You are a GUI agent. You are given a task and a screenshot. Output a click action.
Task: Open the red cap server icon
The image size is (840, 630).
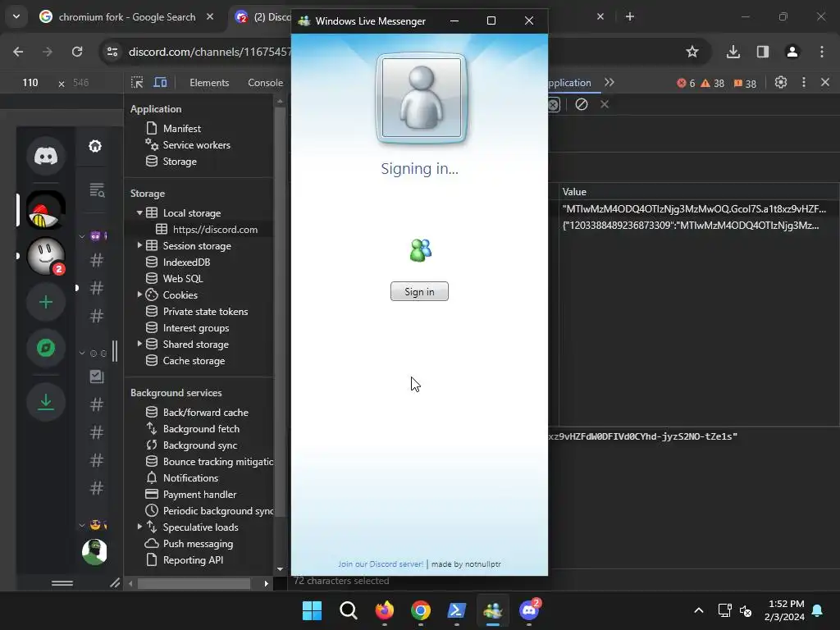click(x=46, y=210)
